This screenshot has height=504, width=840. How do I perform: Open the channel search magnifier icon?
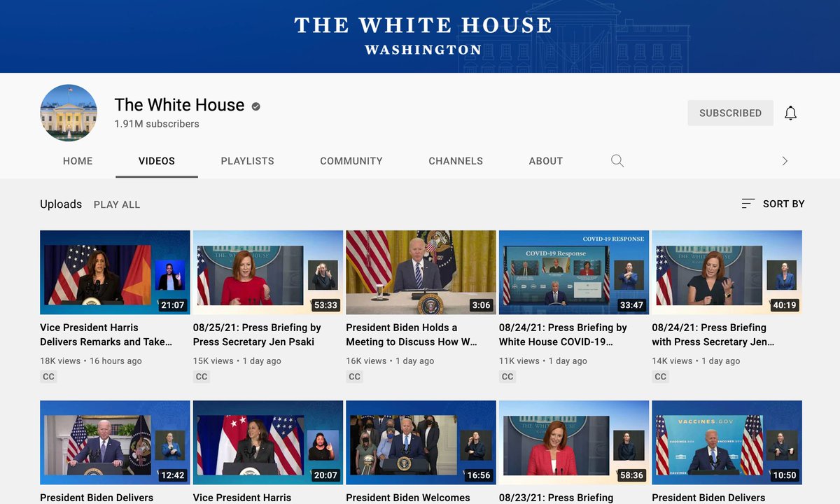tap(617, 160)
